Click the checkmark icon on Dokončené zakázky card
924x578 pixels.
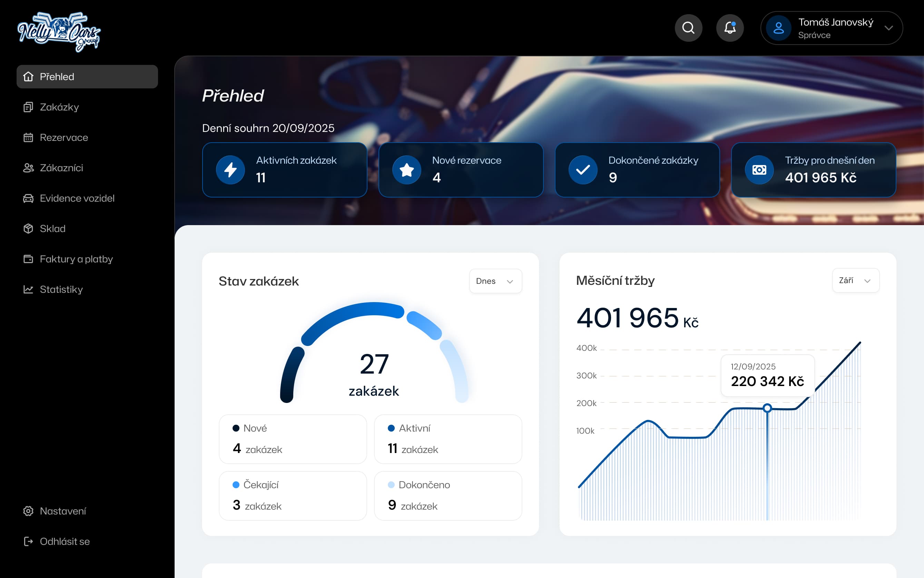coord(583,170)
